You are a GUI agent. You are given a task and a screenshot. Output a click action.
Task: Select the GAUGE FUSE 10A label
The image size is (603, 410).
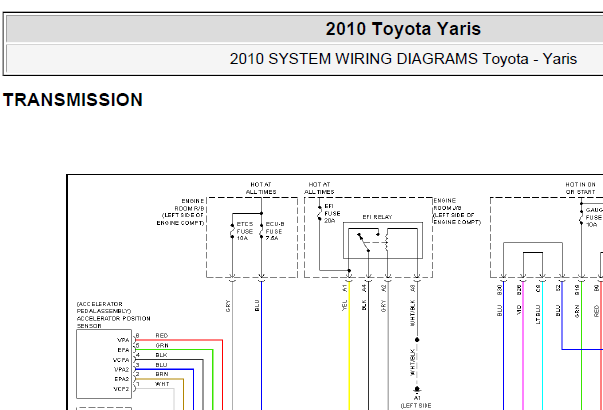pyautogui.click(x=594, y=217)
